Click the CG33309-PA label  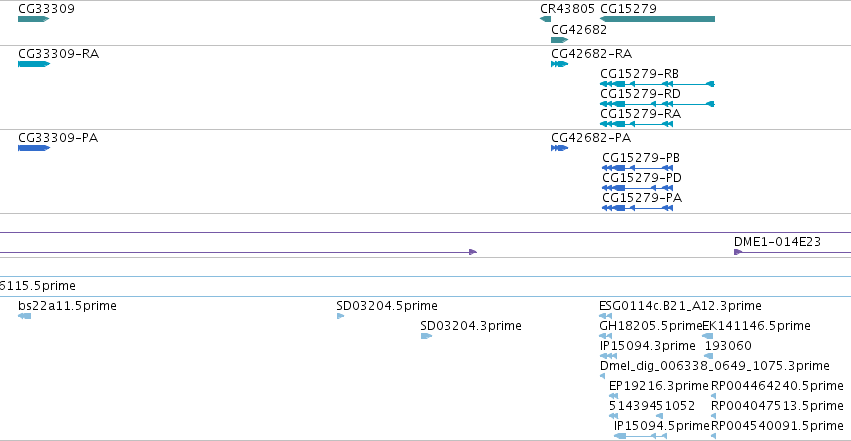point(58,138)
